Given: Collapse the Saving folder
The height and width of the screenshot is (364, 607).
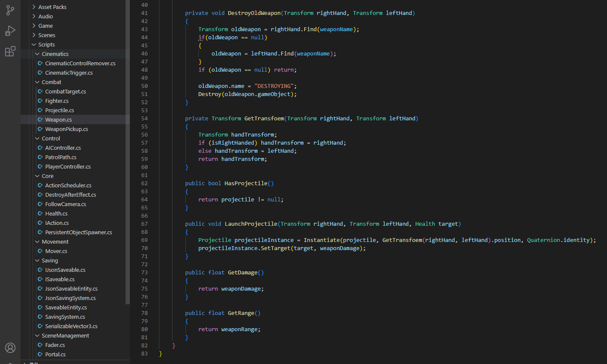Looking at the screenshot, I should (x=37, y=260).
